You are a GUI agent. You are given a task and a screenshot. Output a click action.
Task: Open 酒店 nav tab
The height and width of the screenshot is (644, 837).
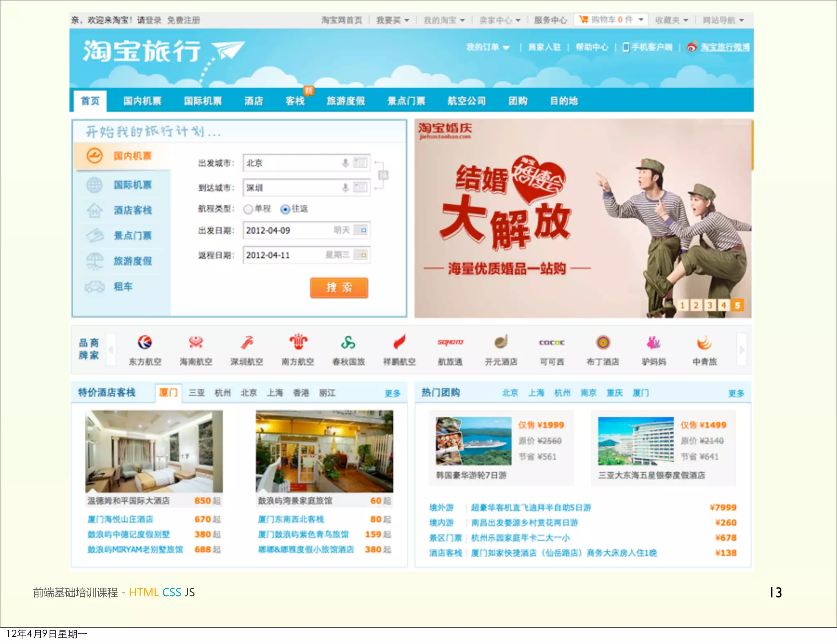(253, 101)
